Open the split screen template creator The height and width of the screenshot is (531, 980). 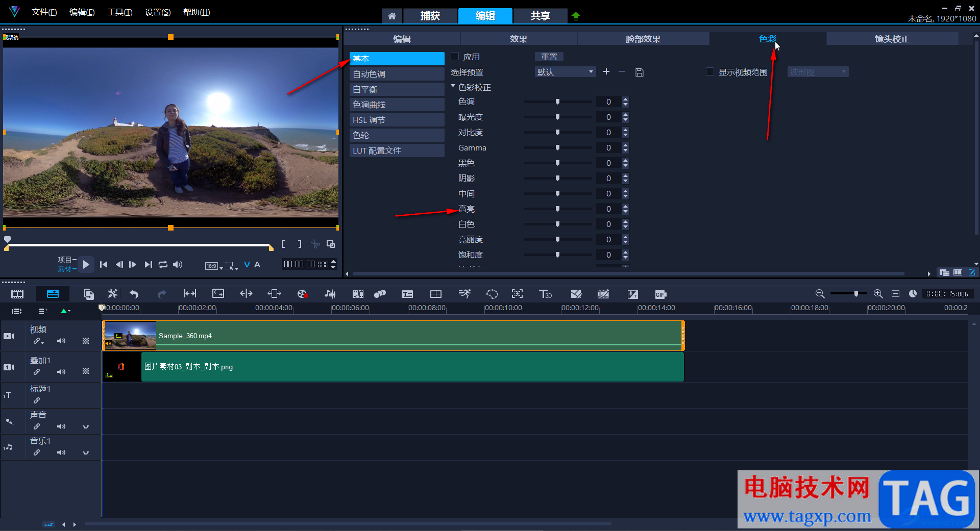pos(436,294)
